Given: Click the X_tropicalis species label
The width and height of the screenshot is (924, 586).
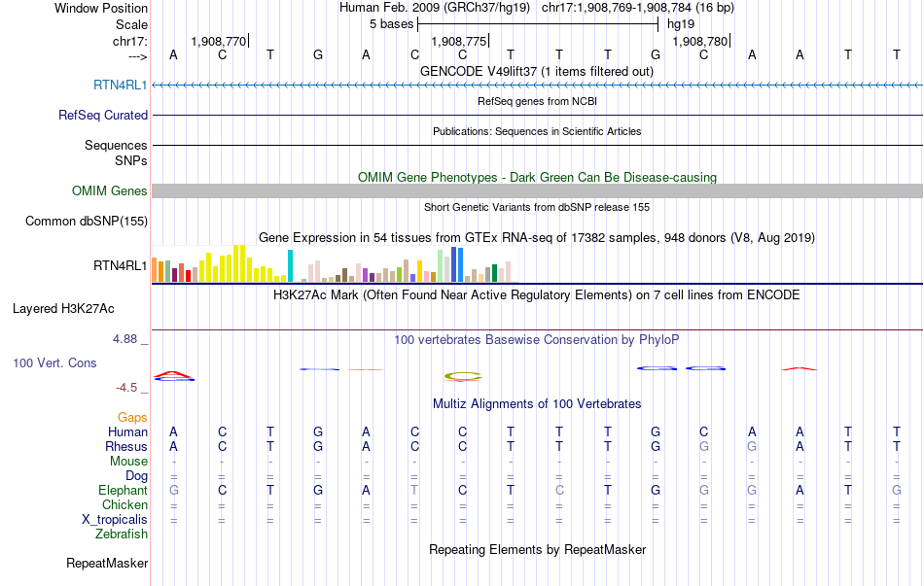Looking at the screenshot, I should click(115, 520).
